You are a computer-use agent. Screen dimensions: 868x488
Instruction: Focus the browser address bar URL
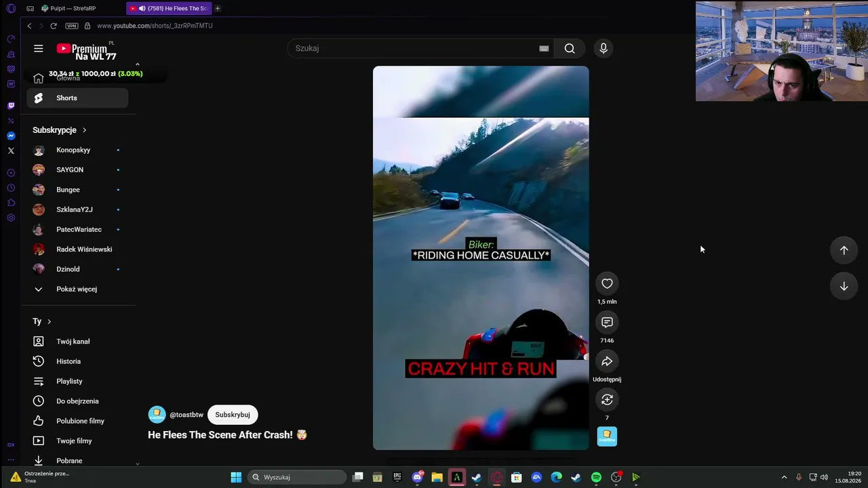pos(155,26)
